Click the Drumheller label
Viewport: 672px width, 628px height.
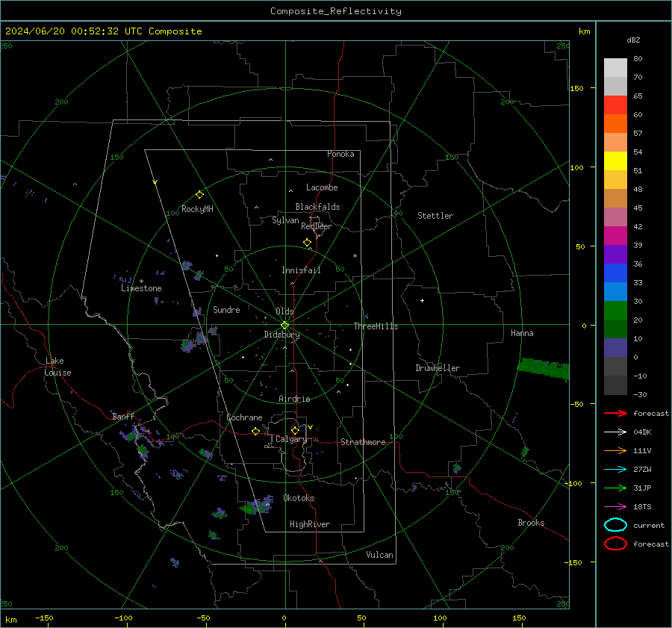point(438,368)
